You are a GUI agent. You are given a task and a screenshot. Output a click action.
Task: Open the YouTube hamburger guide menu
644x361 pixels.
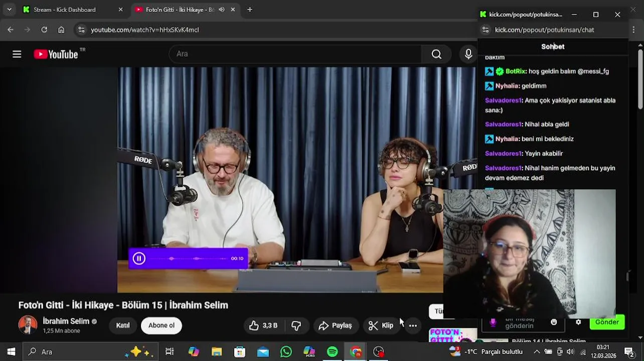17,54
